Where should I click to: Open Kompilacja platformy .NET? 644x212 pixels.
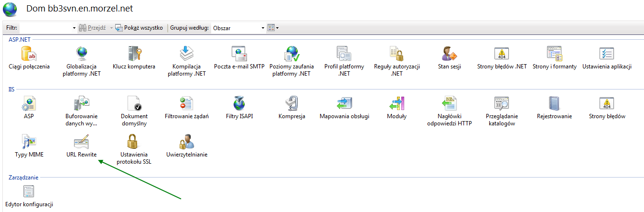[x=186, y=62]
